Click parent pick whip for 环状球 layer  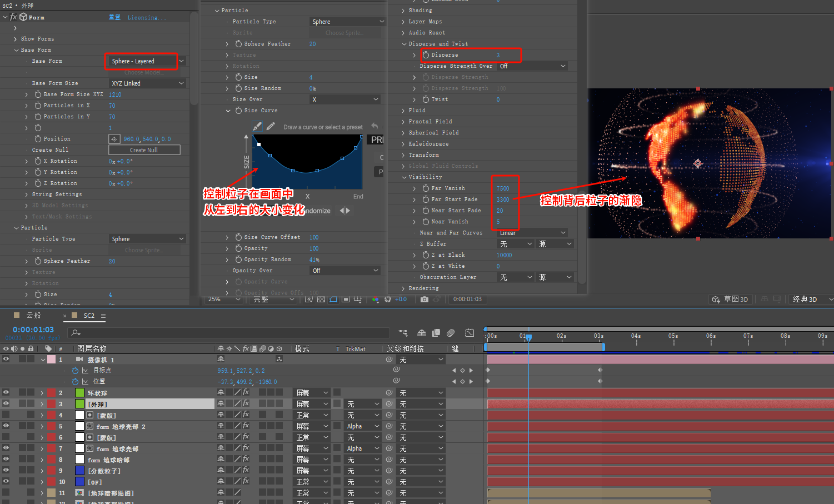pos(389,393)
